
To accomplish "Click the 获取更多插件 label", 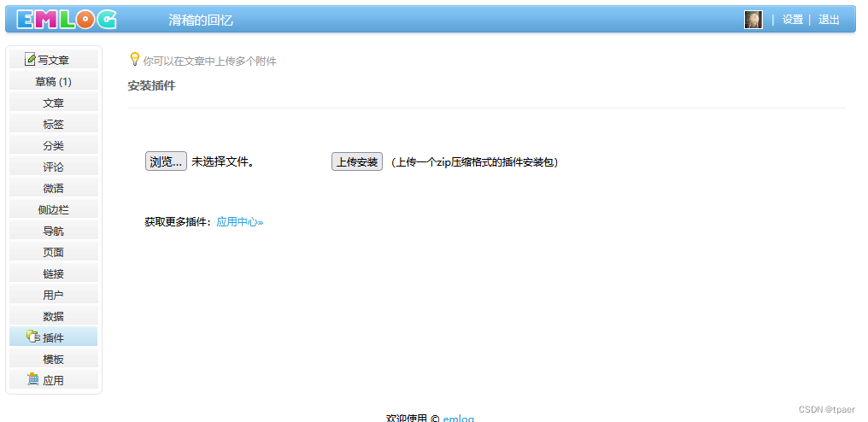I will coord(178,222).
